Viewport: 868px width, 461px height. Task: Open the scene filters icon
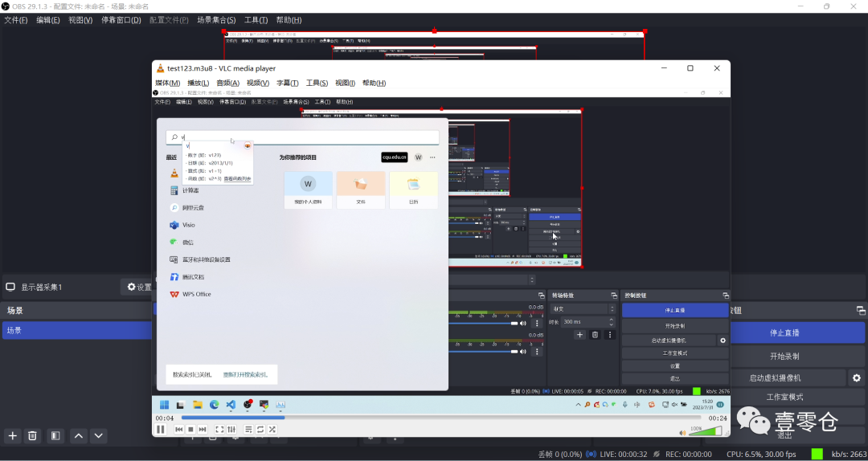(x=55, y=436)
